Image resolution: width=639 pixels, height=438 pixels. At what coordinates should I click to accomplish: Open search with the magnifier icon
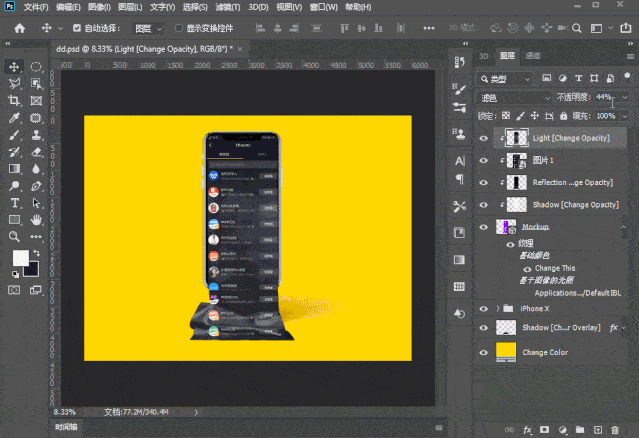pyautogui.click(x=577, y=28)
